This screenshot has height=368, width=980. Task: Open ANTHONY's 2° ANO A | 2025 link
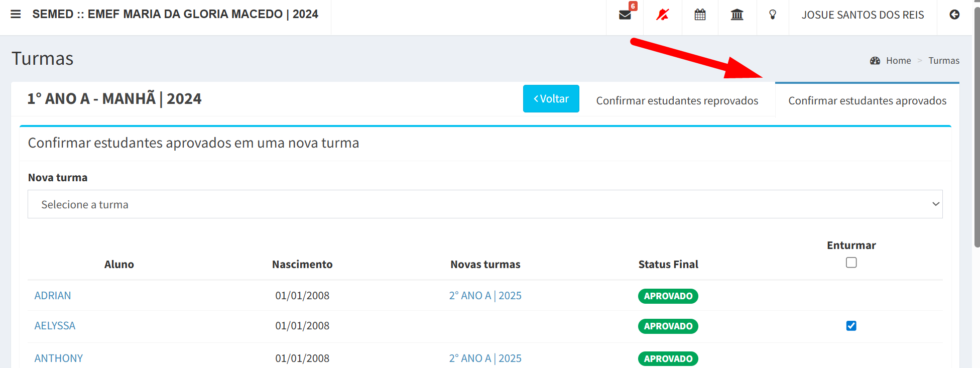[x=485, y=358]
